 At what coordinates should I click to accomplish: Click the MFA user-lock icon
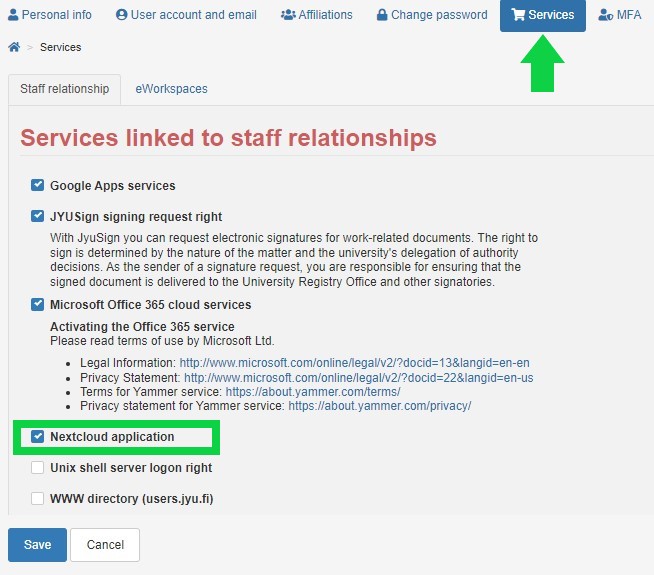click(x=606, y=15)
